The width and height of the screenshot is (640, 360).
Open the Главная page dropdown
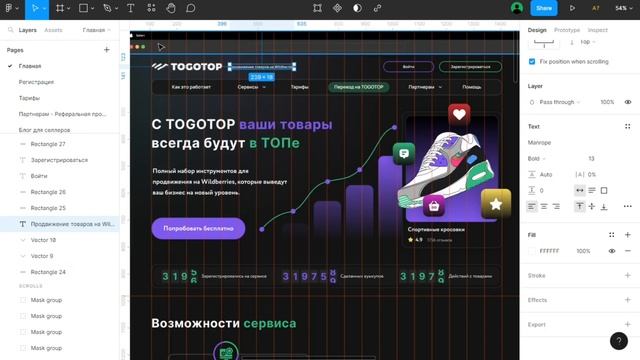(x=97, y=30)
